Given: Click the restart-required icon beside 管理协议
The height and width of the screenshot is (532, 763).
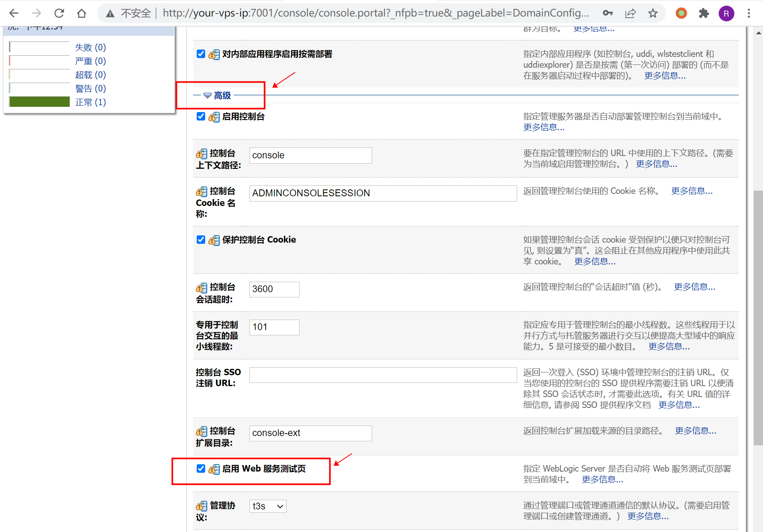Looking at the screenshot, I should click(x=202, y=506).
